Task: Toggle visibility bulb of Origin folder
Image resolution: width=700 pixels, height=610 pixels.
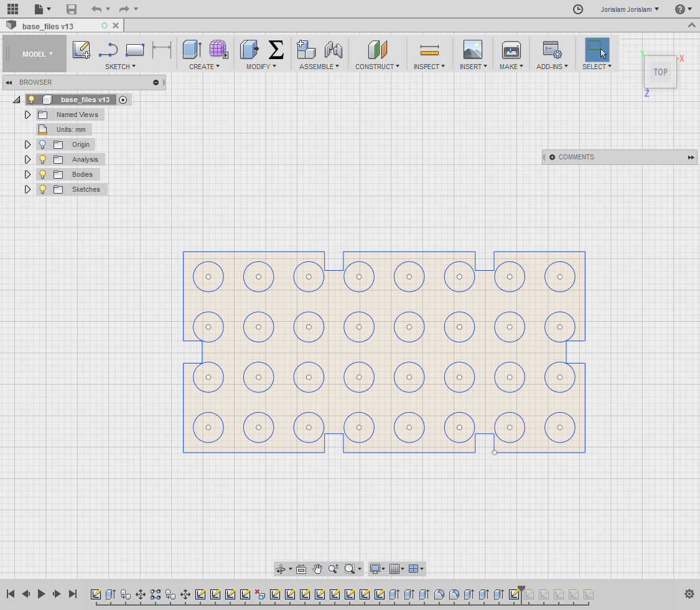Action: pos(42,144)
